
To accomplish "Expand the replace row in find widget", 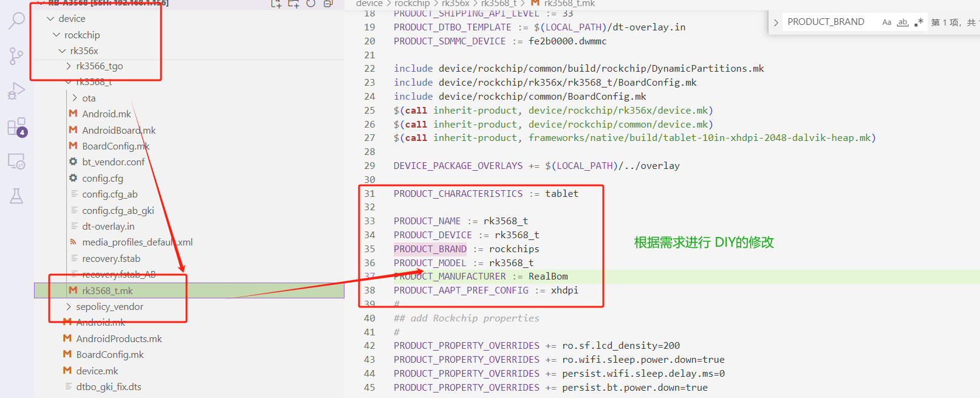I will (x=776, y=22).
